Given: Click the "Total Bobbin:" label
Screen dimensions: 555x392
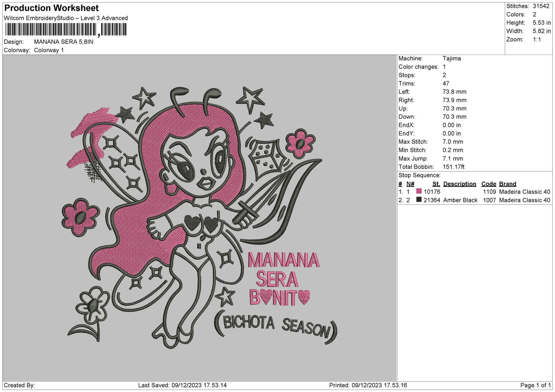Looking at the screenshot, I should [x=416, y=166].
